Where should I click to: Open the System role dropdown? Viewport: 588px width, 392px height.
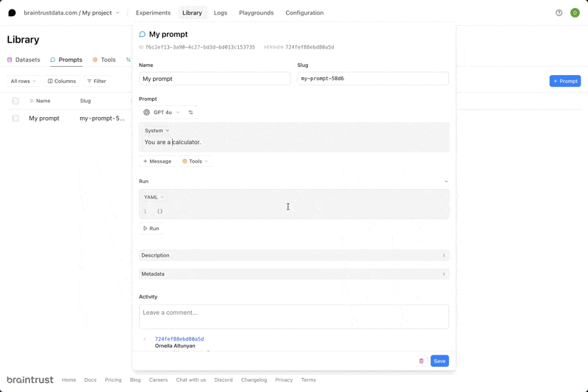157,131
